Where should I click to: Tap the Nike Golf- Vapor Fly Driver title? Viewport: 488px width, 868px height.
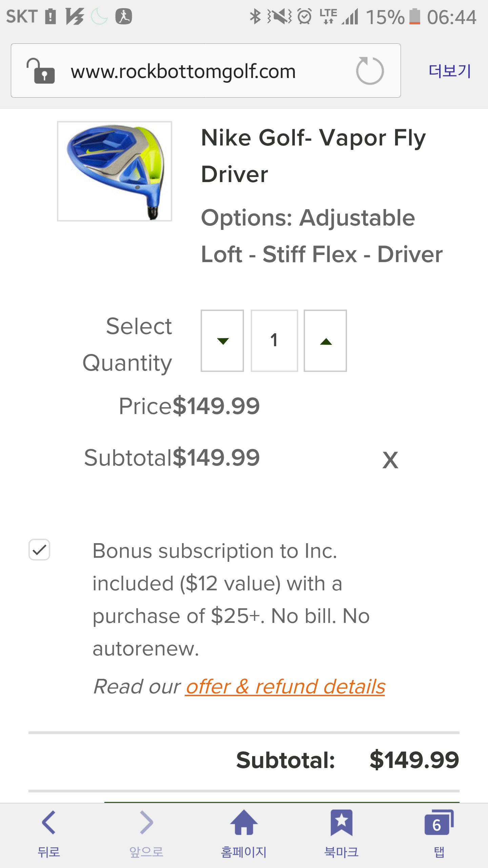click(x=313, y=156)
